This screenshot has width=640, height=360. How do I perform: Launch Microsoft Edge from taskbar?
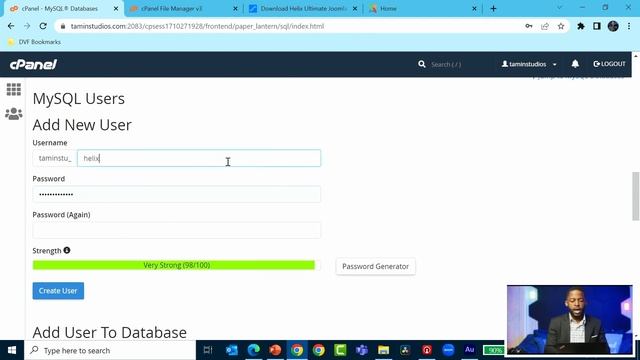coord(253,350)
